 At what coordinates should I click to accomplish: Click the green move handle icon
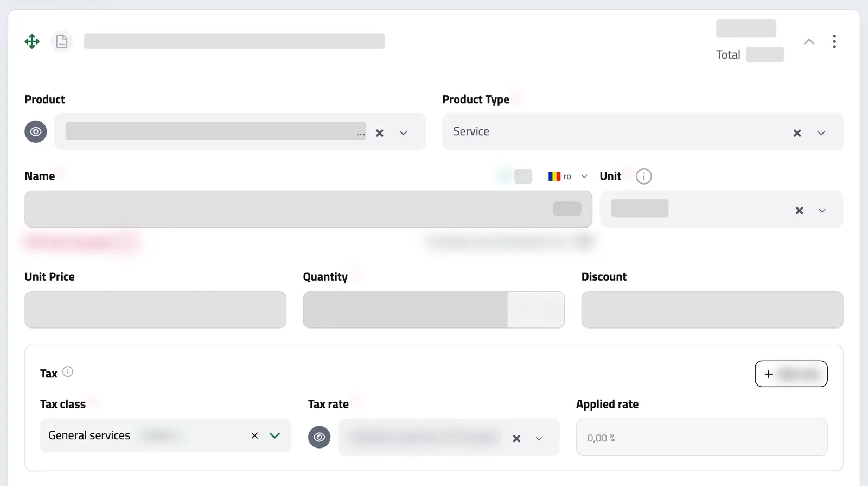(x=32, y=41)
